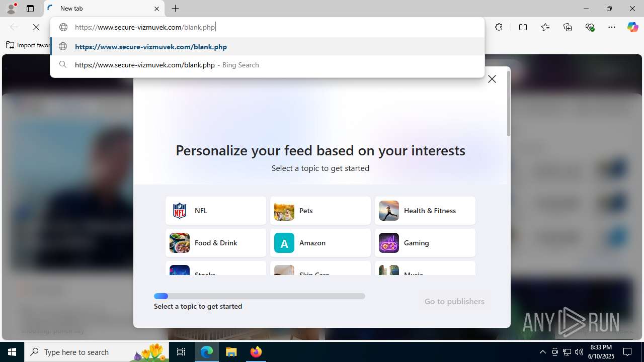This screenshot has height=362, width=644.
Task: Select the Pets topic card
Action: [x=320, y=211]
